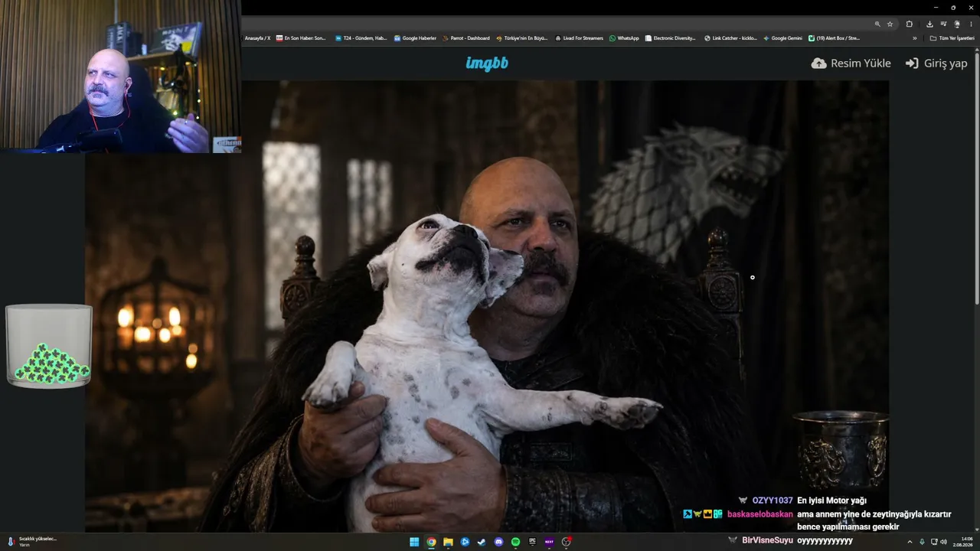The image size is (980, 551).
Task: Open Spotify from the taskbar
Action: 515,542
